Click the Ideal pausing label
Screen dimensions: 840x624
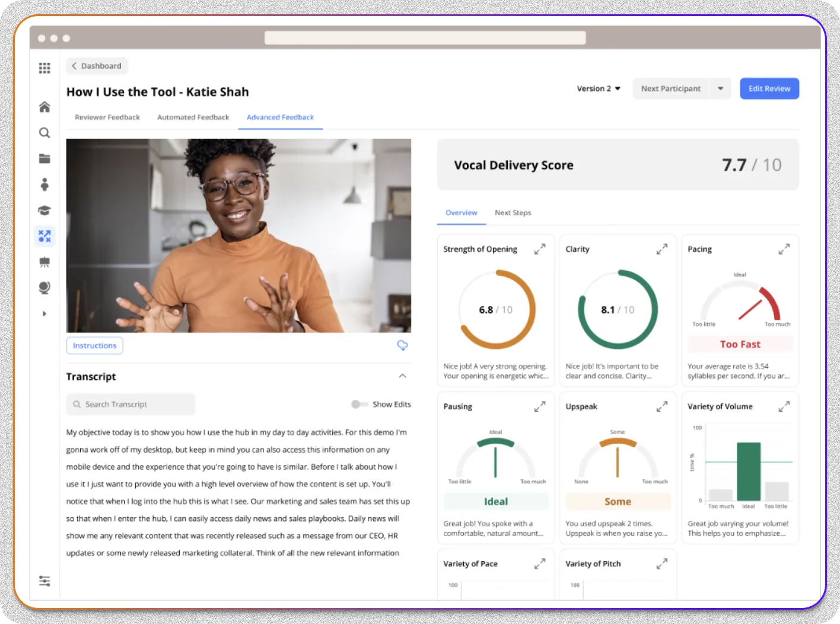pos(496,501)
